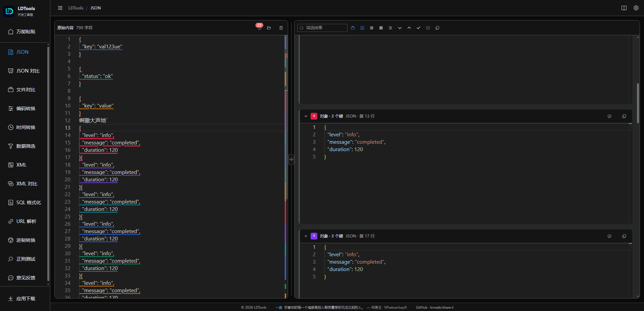Collapse result card 5 chevron

pyautogui.click(x=306, y=236)
